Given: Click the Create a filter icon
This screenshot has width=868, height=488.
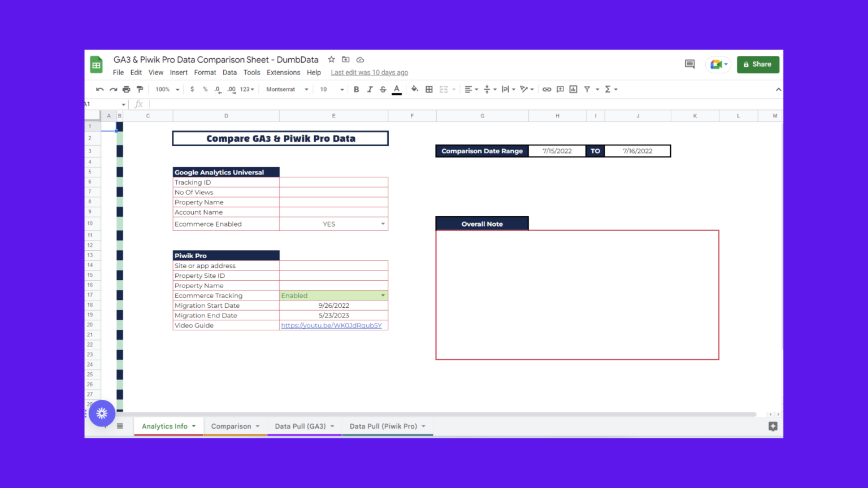Looking at the screenshot, I should (587, 89).
